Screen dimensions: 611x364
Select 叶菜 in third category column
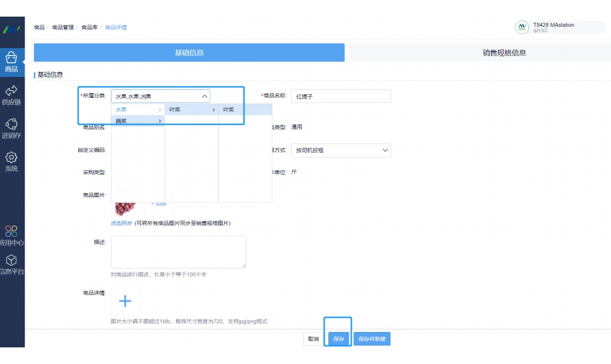245,110
